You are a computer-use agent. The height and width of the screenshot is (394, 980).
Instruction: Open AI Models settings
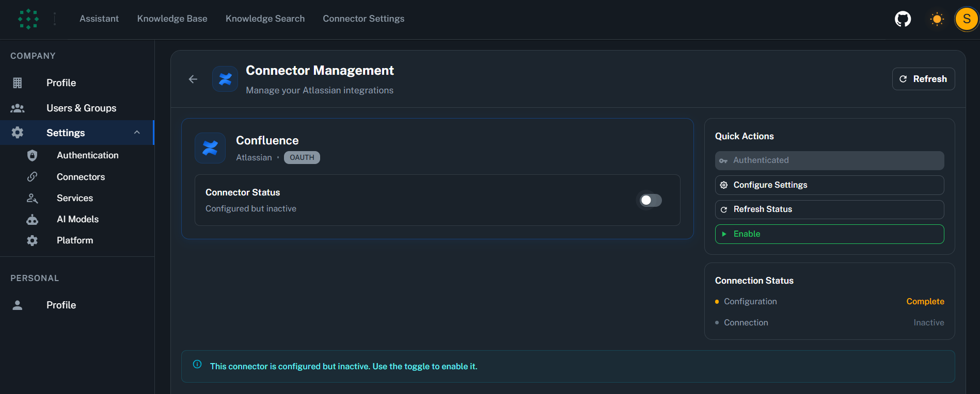pos(77,219)
